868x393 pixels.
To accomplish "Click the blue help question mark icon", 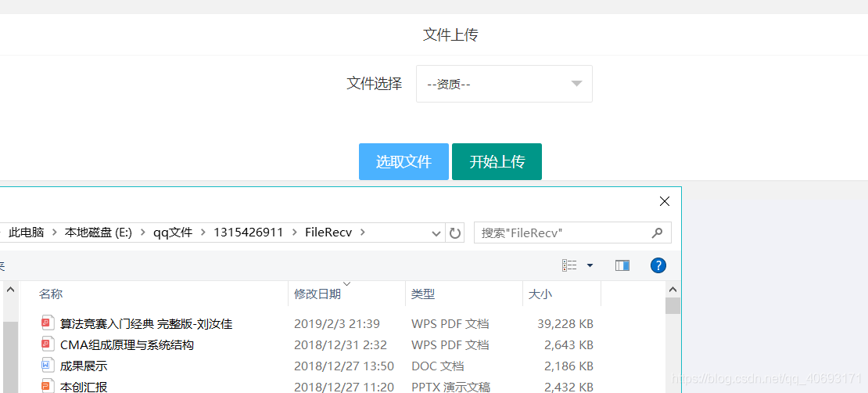I will click(658, 265).
